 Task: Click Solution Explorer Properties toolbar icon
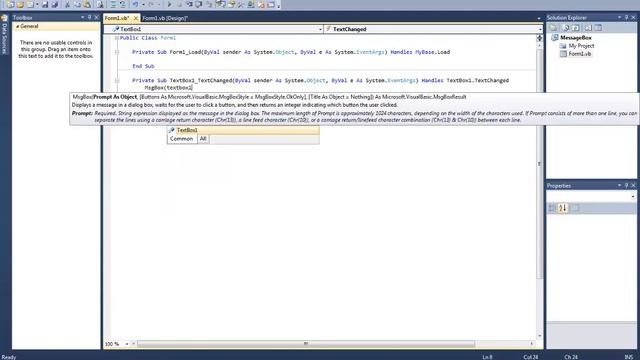553,28
